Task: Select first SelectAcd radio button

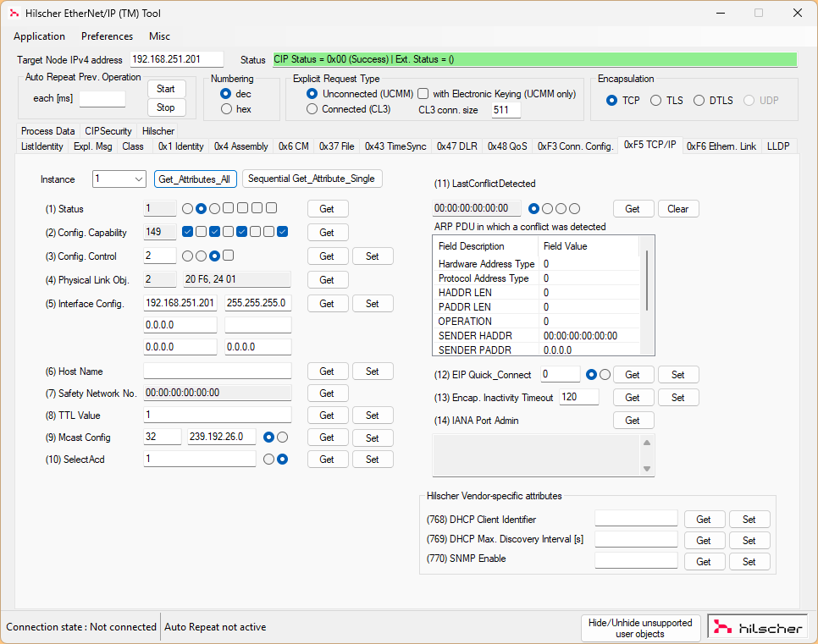Action: 268,460
